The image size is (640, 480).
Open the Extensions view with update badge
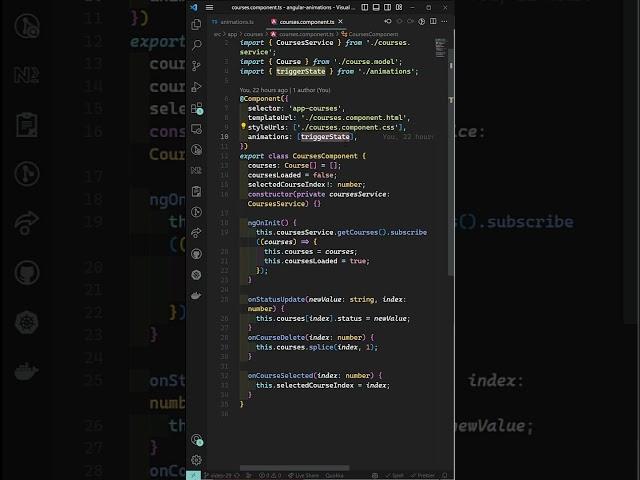pos(196,108)
